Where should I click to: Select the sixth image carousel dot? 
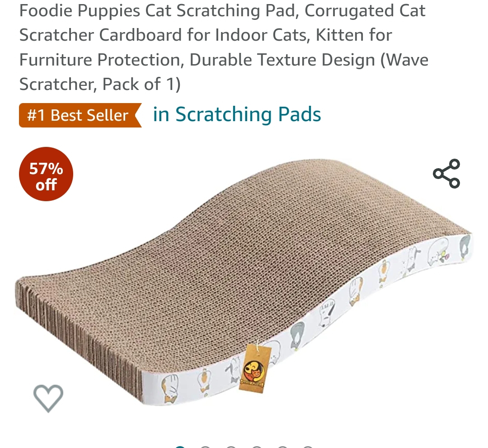point(308,447)
